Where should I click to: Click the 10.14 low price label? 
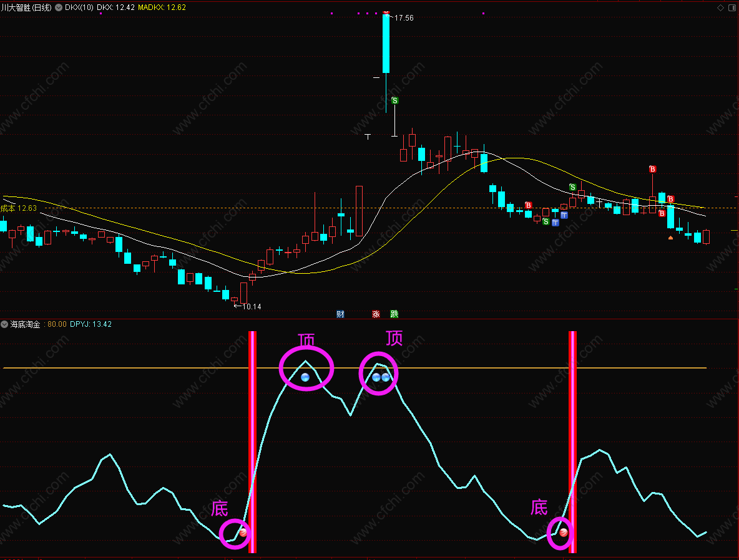tap(252, 307)
